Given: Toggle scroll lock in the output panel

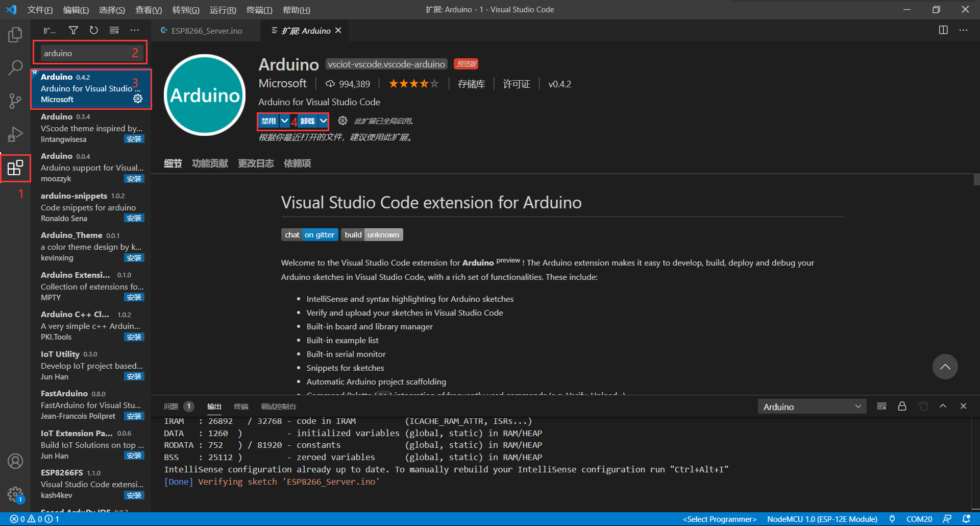Looking at the screenshot, I should (902, 406).
